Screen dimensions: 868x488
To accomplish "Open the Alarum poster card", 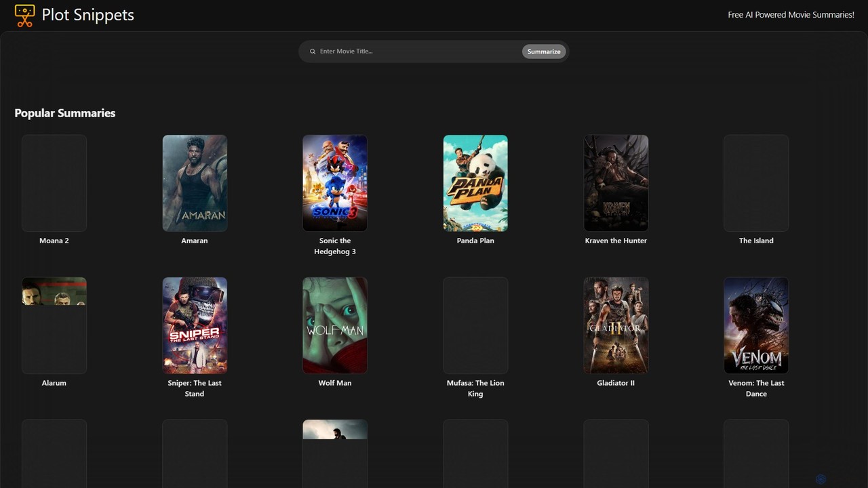I will (54, 325).
